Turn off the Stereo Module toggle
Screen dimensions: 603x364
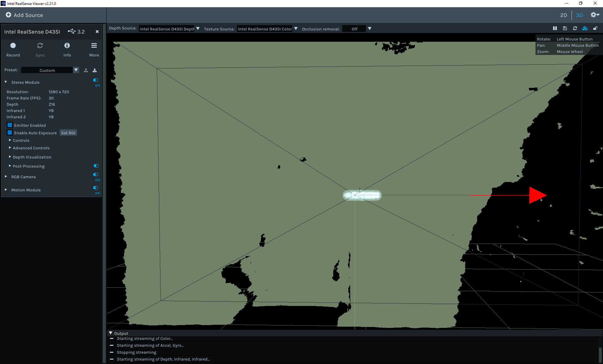96,80
